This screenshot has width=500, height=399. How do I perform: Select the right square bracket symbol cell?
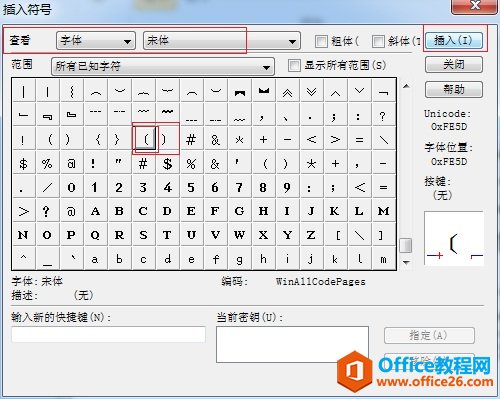point(383,235)
